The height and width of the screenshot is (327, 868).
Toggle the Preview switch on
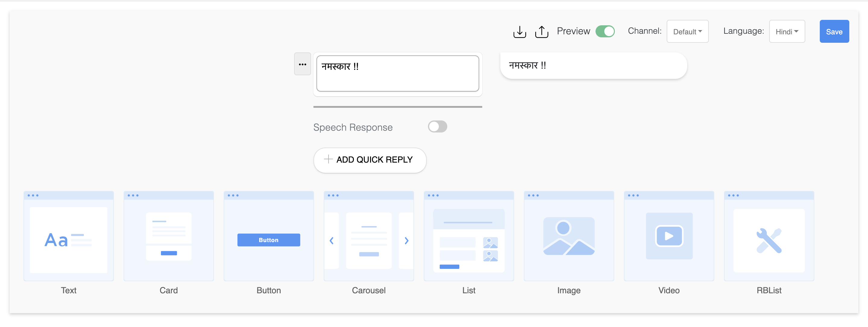[605, 31]
